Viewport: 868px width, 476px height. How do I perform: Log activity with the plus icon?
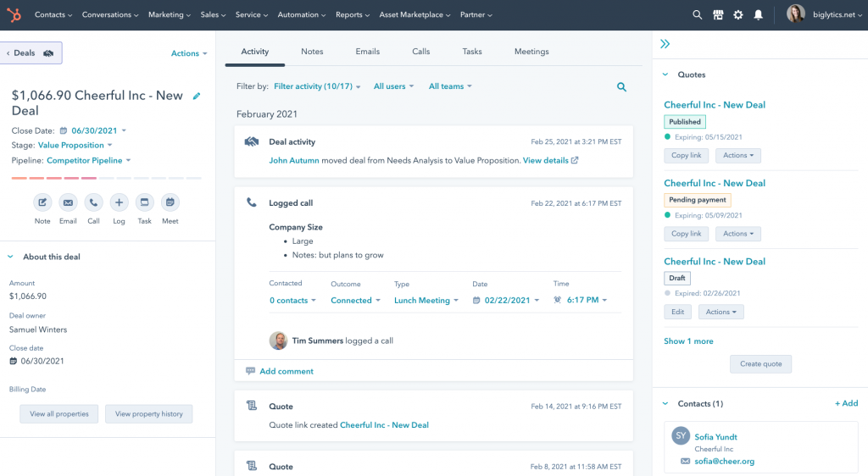point(119,202)
